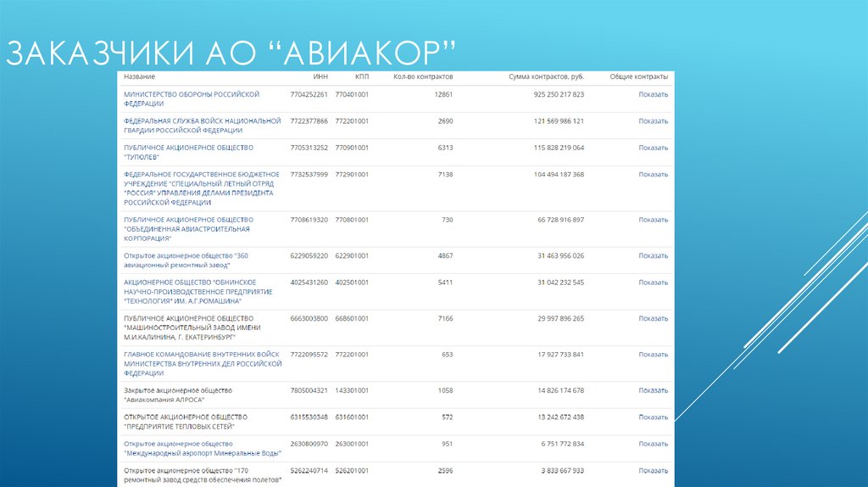The width and height of the screenshot is (868, 487).
Task: Select ИНН value 7708619320
Action: pos(309,220)
